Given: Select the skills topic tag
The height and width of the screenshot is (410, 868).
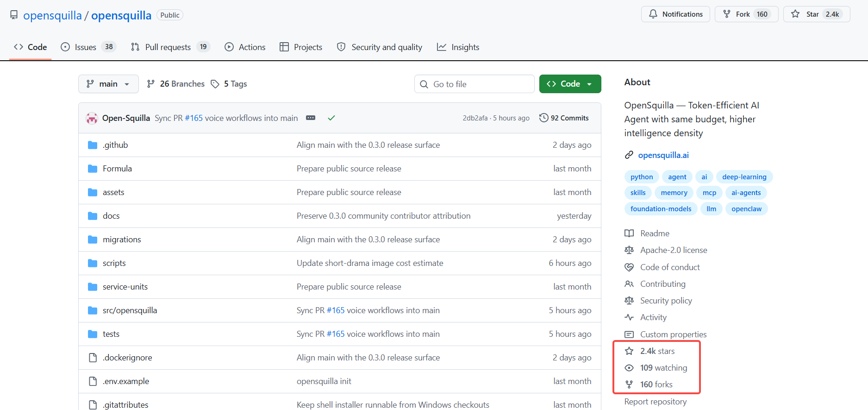Looking at the screenshot, I should tap(638, 193).
